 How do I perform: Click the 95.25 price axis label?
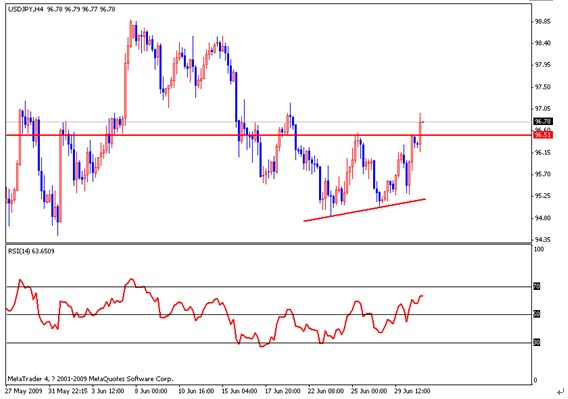pyautogui.click(x=543, y=196)
